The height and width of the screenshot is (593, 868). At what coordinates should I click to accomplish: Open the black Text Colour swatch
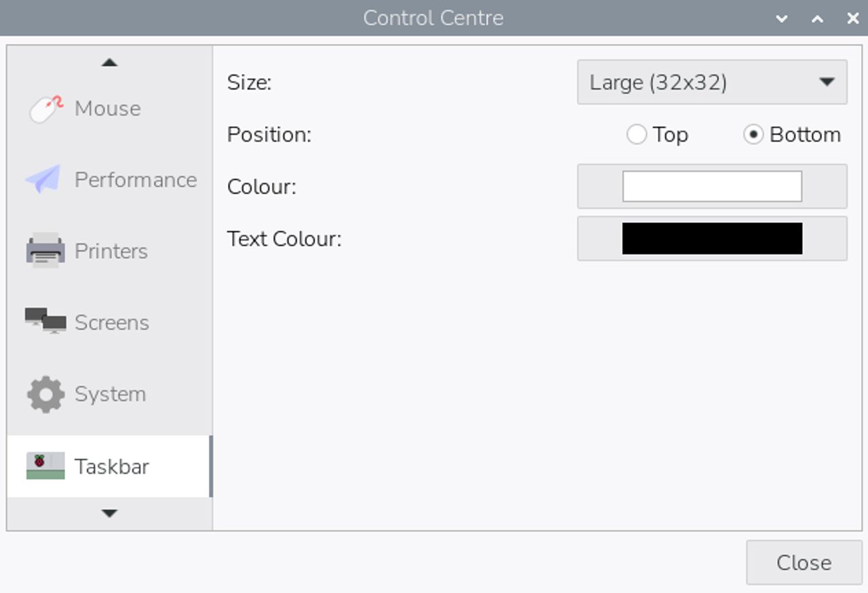click(712, 239)
